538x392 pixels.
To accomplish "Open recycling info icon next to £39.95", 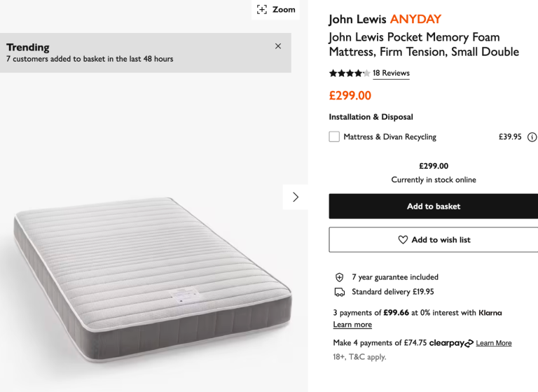I will [x=532, y=137].
